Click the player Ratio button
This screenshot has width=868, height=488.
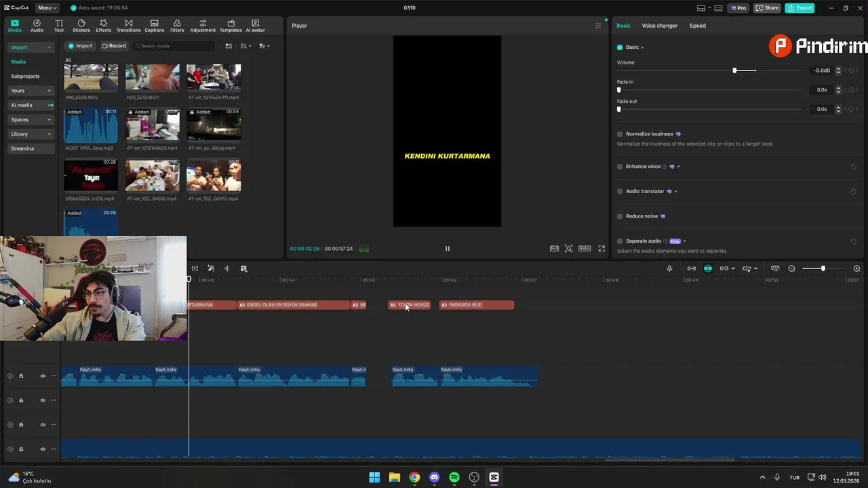[x=585, y=249]
